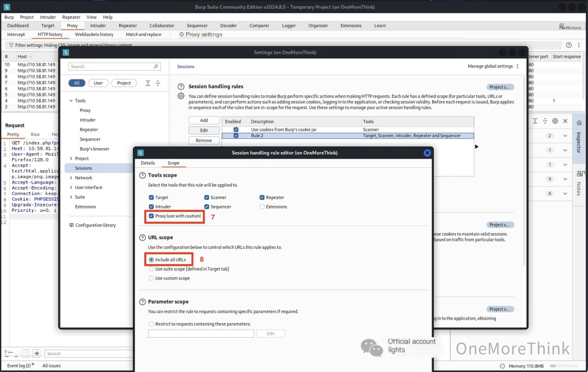Expand the Network tree node in Settings
588x372 pixels.
click(71, 178)
